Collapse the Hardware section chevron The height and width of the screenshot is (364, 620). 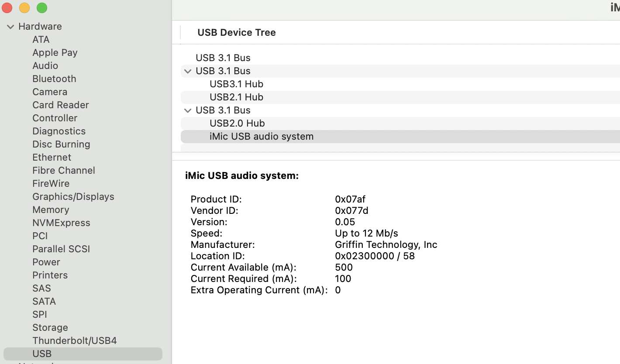pyautogui.click(x=10, y=27)
